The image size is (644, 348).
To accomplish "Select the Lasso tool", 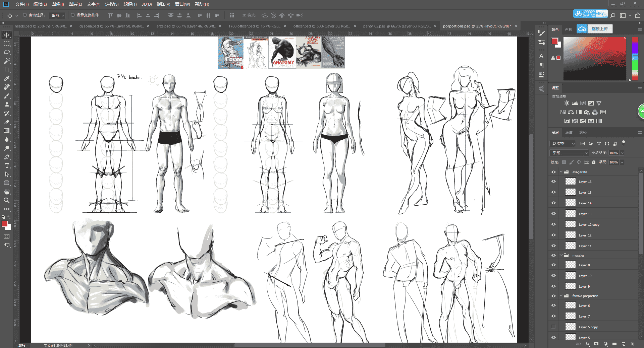I will [7, 52].
